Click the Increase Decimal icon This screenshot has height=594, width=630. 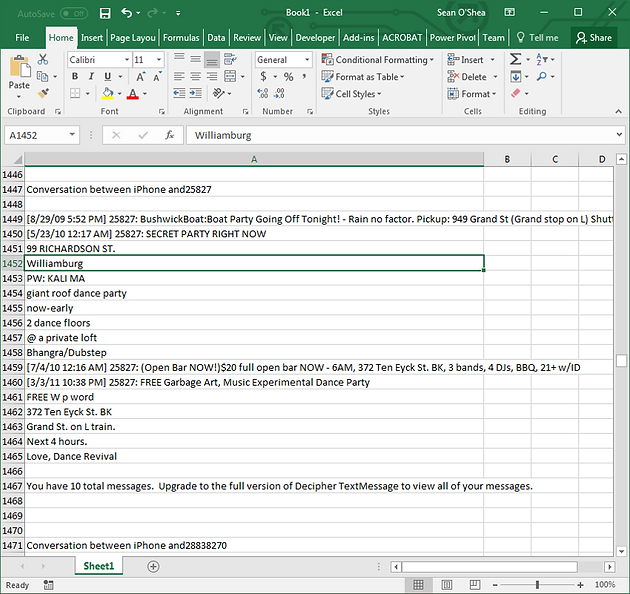(263, 93)
